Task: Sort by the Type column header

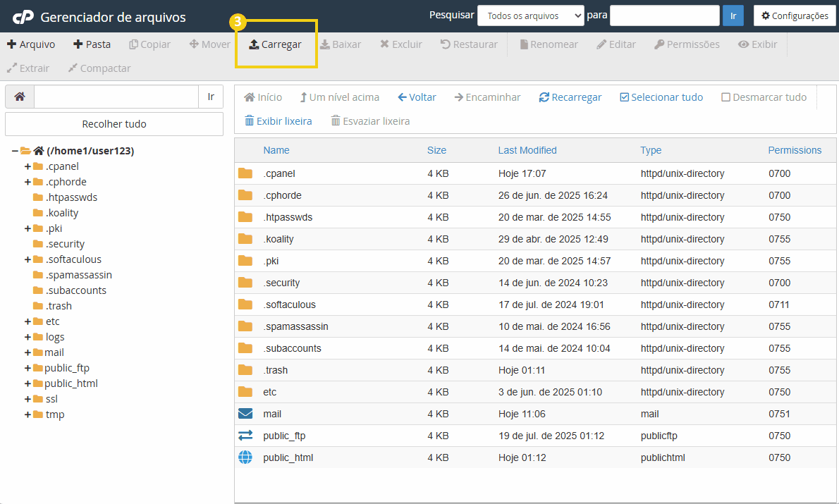Action: pyautogui.click(x=651, y=150)
